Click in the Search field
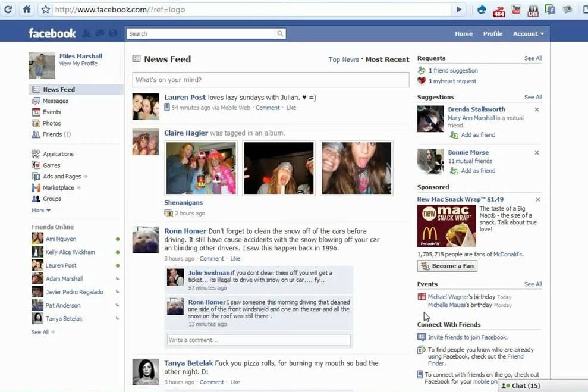Image resolution: width=588 pixels, height=392 pixels. [201, 33]
